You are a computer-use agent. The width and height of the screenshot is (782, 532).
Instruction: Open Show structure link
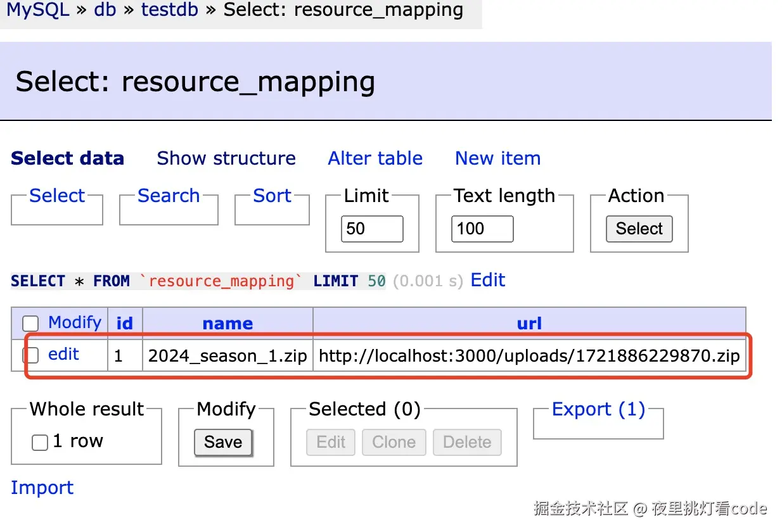click(x=226, y=158)
